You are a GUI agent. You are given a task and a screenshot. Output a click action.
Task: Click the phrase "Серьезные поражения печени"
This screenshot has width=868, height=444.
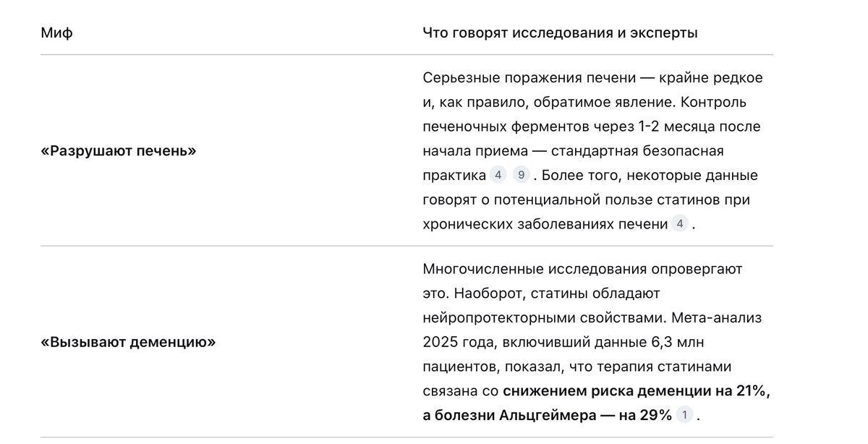point(529,77)
